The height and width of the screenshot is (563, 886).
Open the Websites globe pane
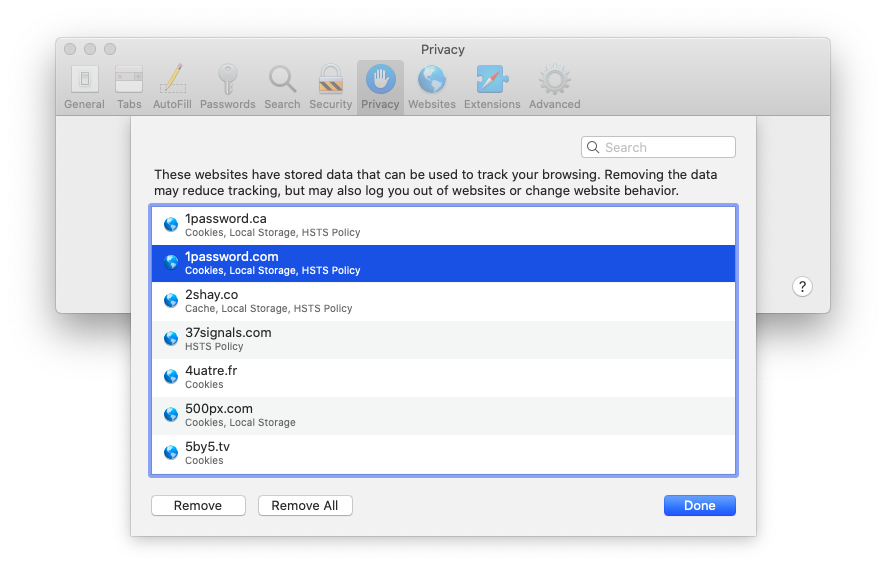click(432, 88)
